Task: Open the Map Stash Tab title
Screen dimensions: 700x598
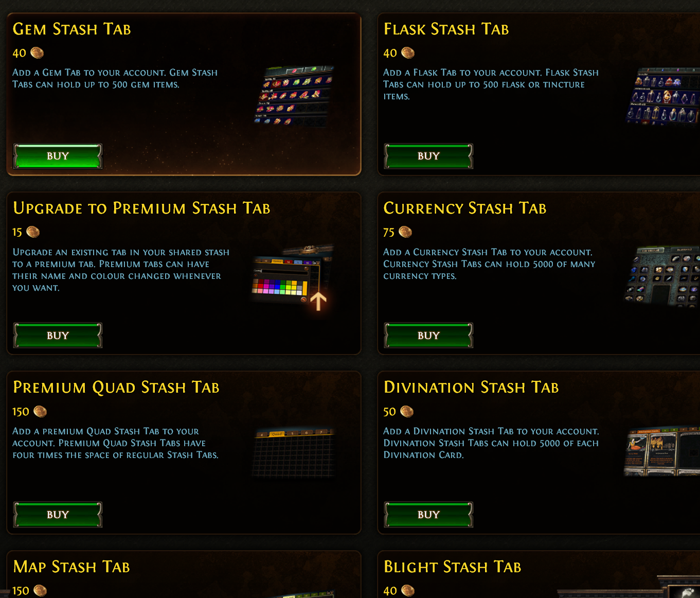Action: [x=71, y=567]
